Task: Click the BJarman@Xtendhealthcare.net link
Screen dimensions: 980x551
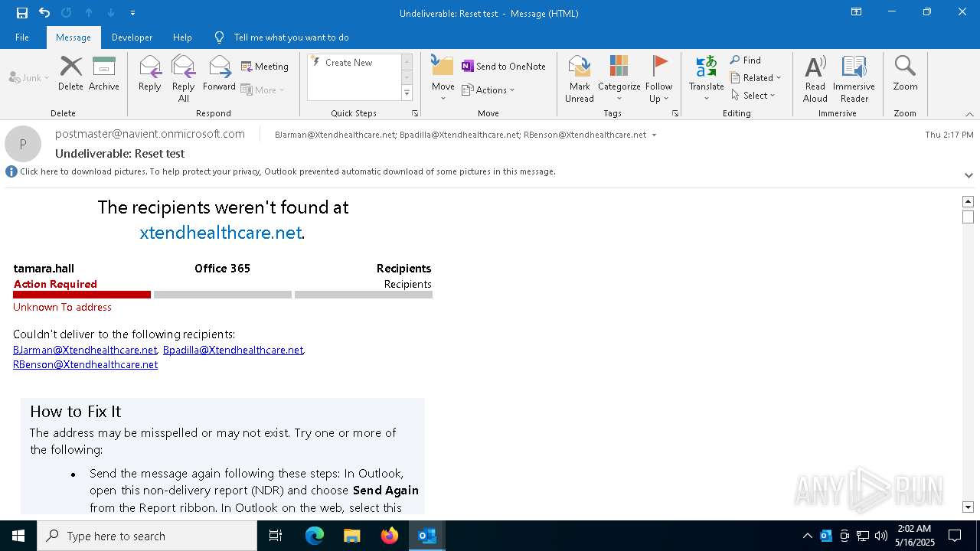Action: 85,350
